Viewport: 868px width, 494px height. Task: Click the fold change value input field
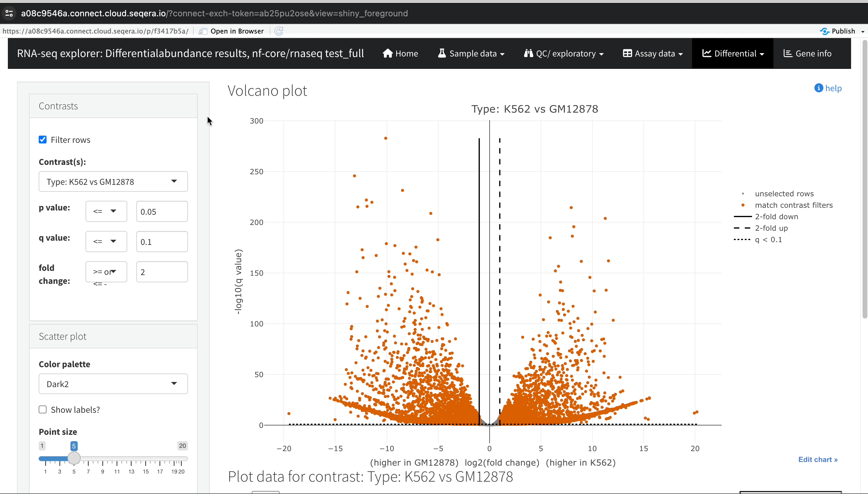pyautogui.click(x=162, y=272)
